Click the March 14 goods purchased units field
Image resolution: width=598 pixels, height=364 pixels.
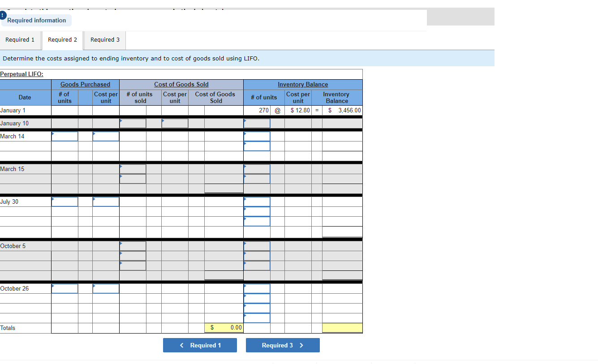[x=65, y=136]
